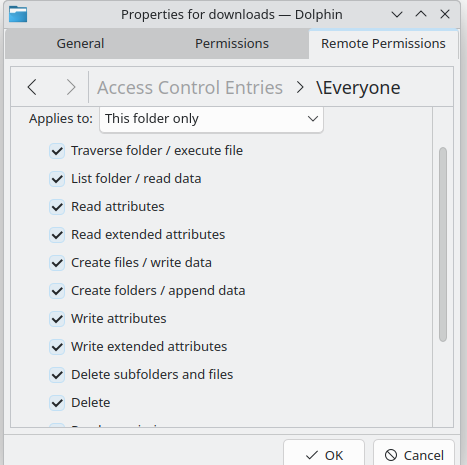
Task: Select the Remote Permissions tab
Action: (383, 44)
